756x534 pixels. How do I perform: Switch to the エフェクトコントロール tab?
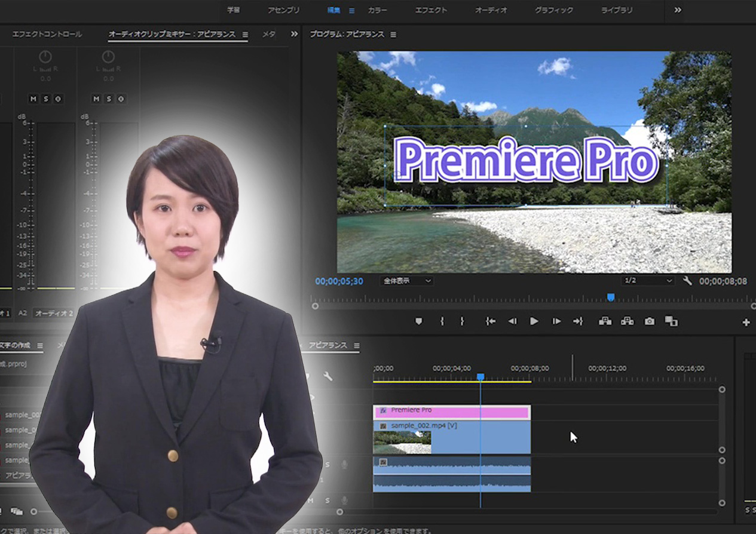(x=47, y=35)
